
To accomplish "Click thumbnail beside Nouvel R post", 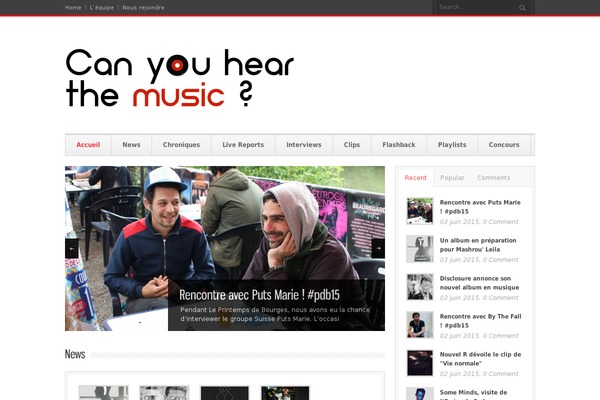I will pyautogui.click(x=420, y=363).
